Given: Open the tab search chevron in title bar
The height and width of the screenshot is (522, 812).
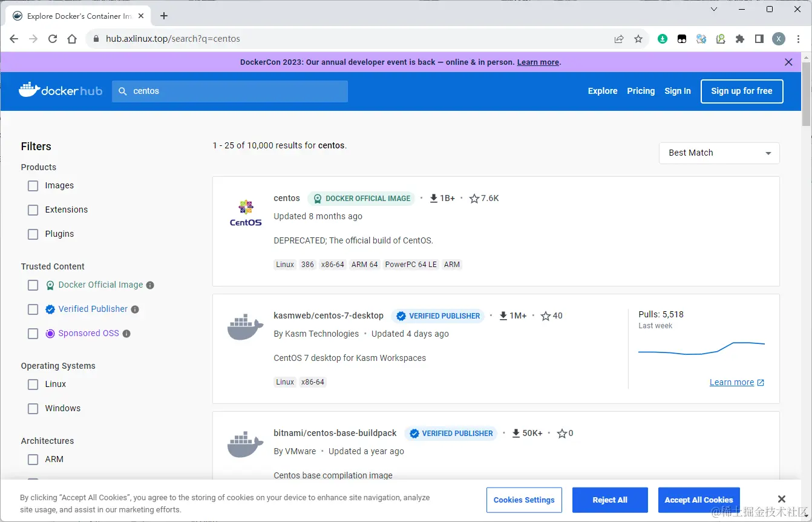Looking at the screenshot, I should pyautogui.click(x=714, y=9).
